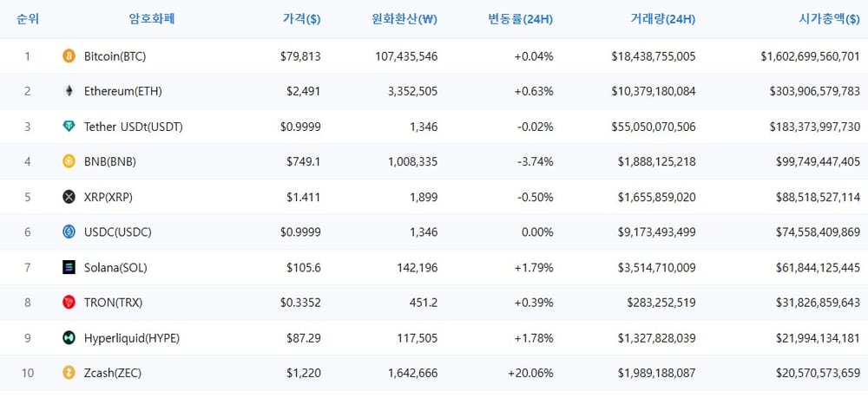
Task: Sort by the 순위 column header
Action: [28, 19]
